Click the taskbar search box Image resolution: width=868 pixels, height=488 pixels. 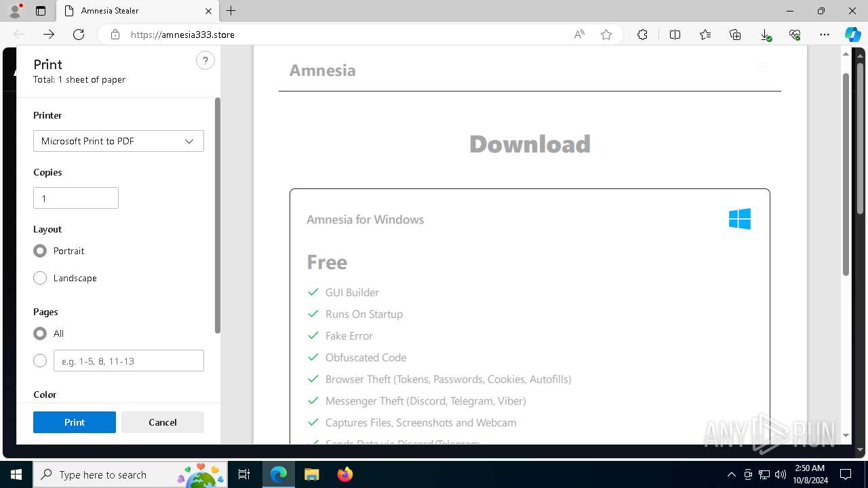coord(131,474)
